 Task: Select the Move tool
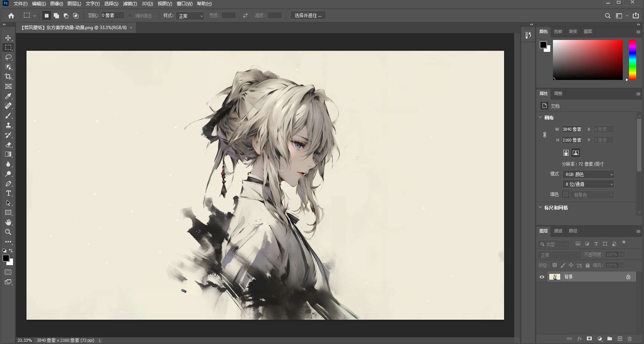[x=8, y=38]
